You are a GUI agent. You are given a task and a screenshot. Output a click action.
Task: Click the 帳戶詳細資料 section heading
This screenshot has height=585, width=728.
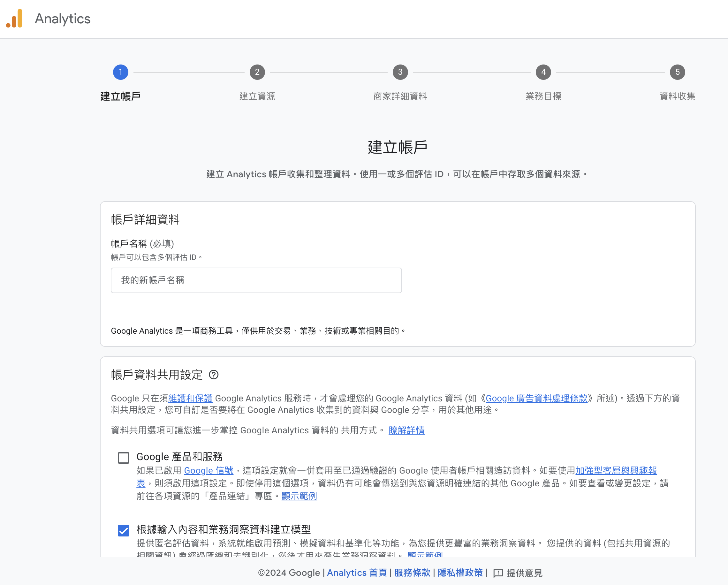point(145,220)
